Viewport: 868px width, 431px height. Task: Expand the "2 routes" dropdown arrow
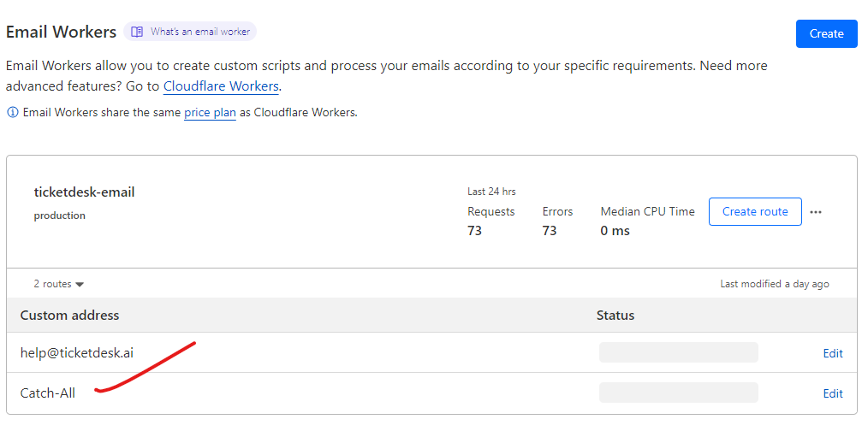pyautogui.click(x=80, y=285)
